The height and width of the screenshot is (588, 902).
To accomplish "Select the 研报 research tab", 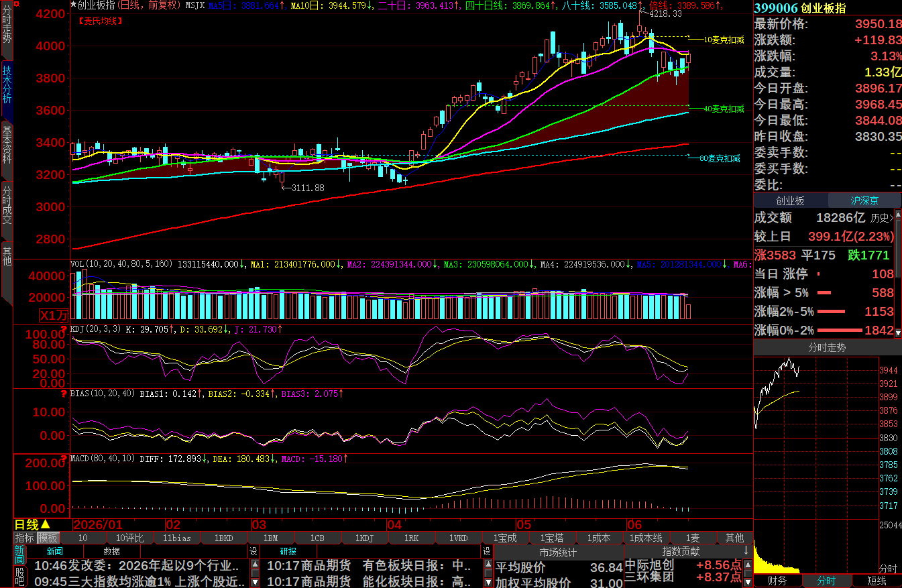I will 288,551.
